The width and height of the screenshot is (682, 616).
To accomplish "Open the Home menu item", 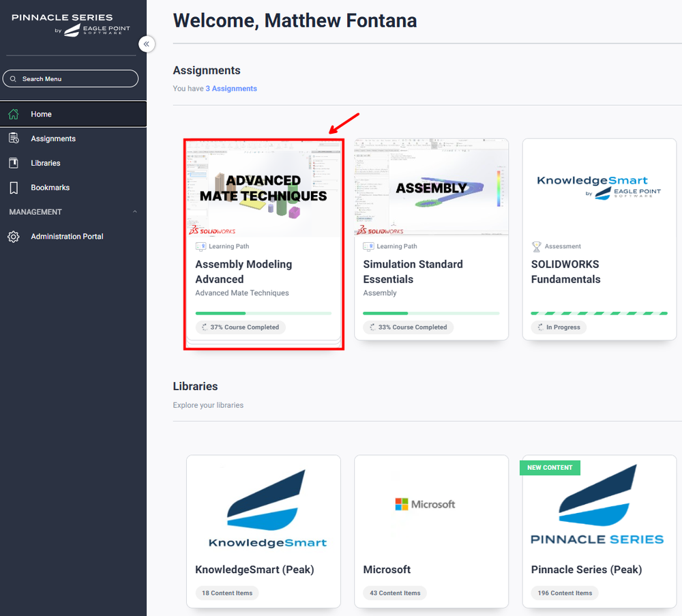I will tap(73, 114).
